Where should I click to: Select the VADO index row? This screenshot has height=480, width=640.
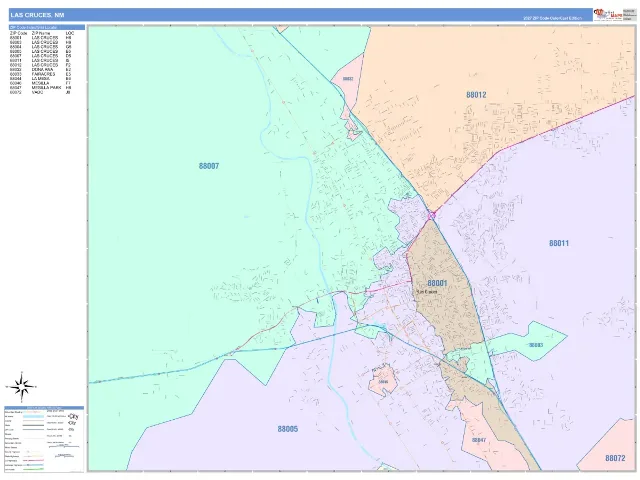[x=40, y=92]
